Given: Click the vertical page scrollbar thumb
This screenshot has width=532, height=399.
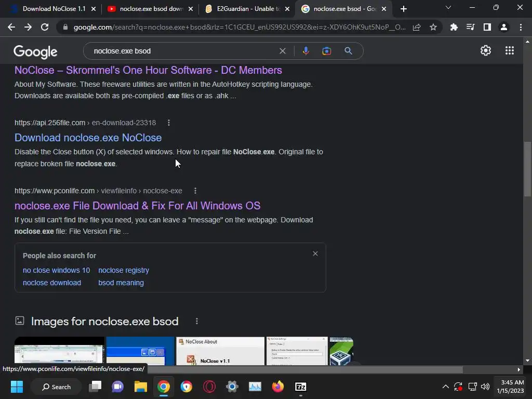Looking at the screenshot, I should coord(527,169).
